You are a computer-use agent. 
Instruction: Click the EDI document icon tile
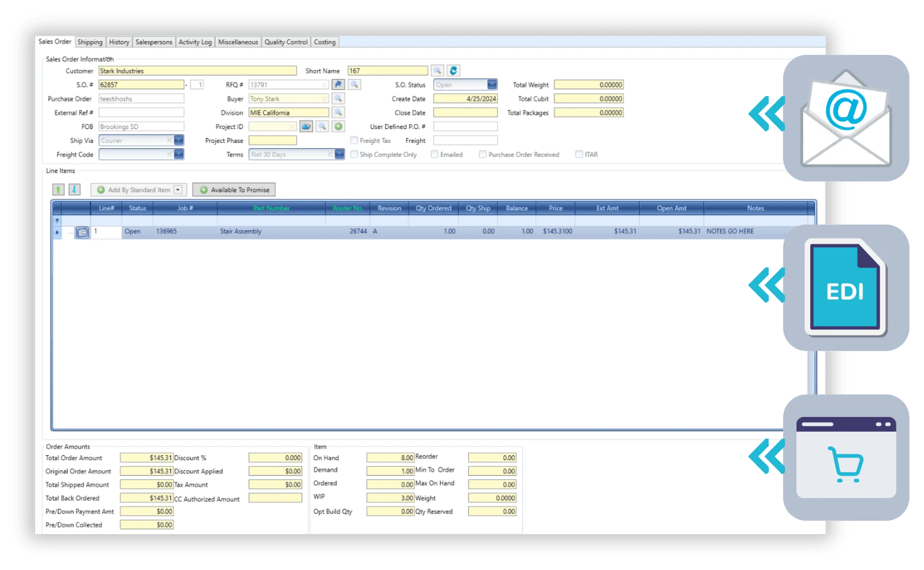click(846, 288)
